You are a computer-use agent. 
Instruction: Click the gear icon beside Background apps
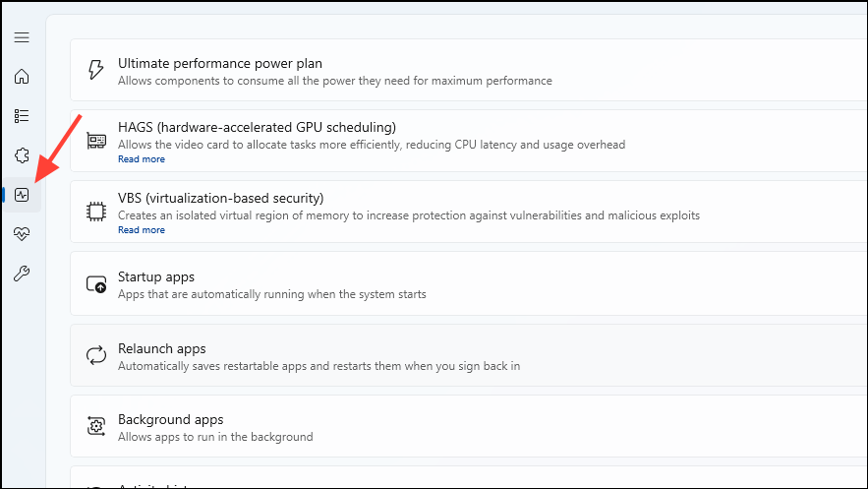click(x=96, y=426)
